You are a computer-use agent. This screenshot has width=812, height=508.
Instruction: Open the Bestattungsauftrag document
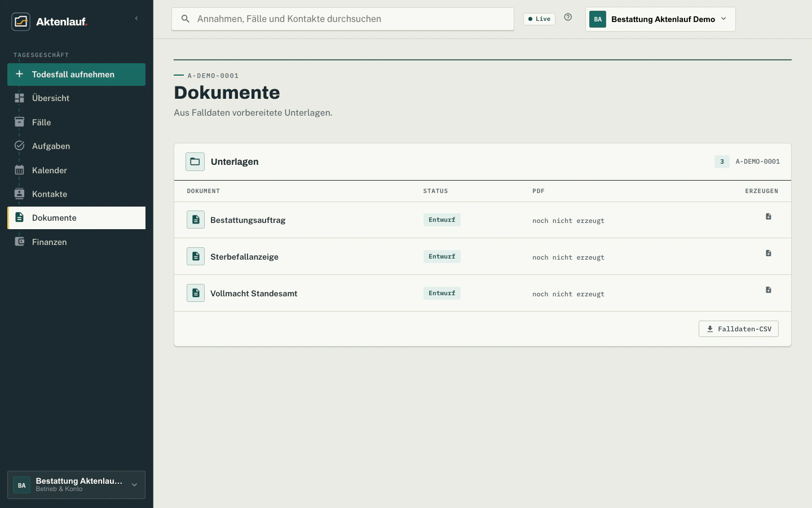[248, 220]
